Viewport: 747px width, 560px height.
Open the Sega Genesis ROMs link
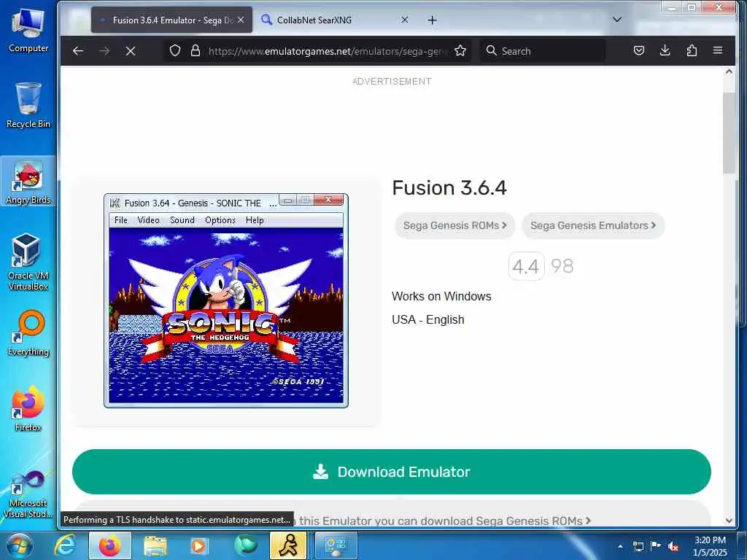pos(455,225)
